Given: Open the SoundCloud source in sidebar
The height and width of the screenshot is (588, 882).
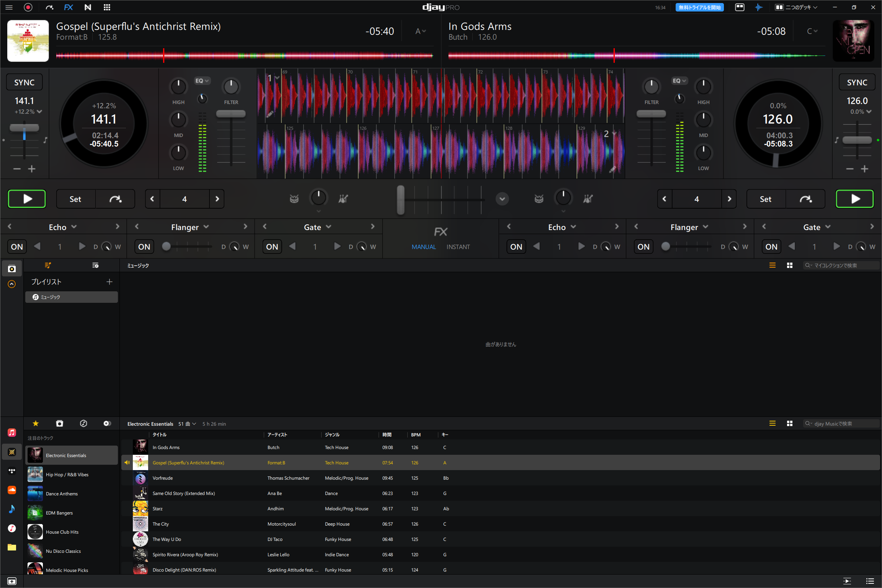Looking at the screenshot, I should click(x=12, y=490).
